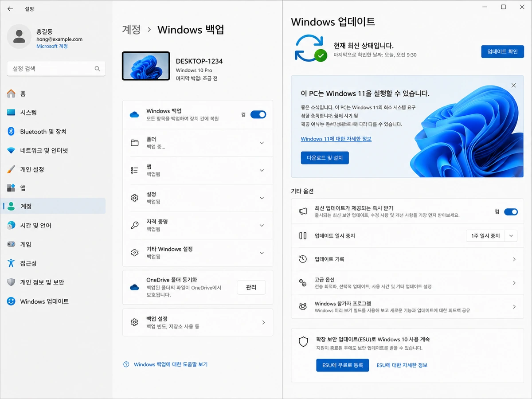The height and width of the screenshot is (399, 532).
Task: Open the Windows 참가자 프로그램 row chevron
Action: tap(514, 307)
